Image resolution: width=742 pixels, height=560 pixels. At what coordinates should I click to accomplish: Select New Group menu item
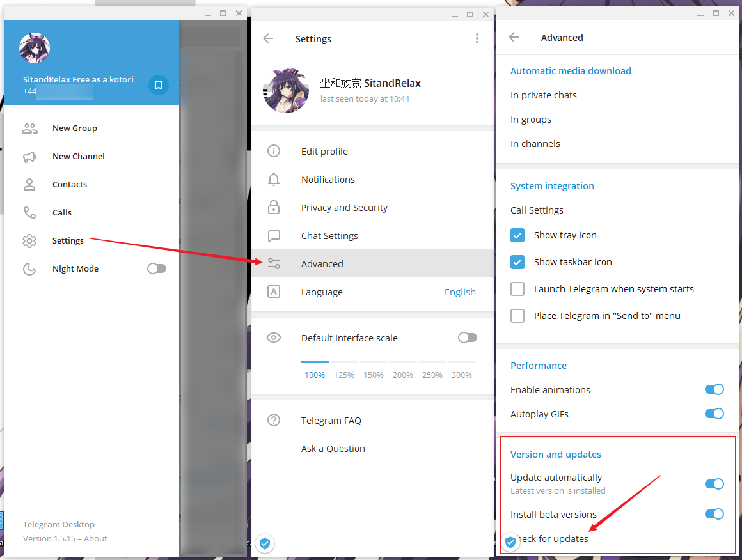[x=91, y=128]
